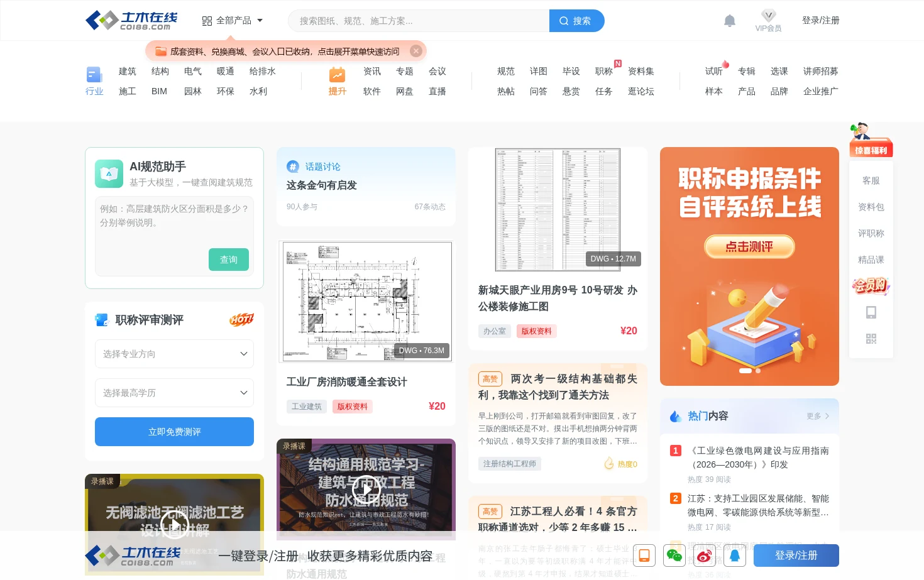Click the 办公室 tag
924x580 pixels.
(x=495, y=331)
